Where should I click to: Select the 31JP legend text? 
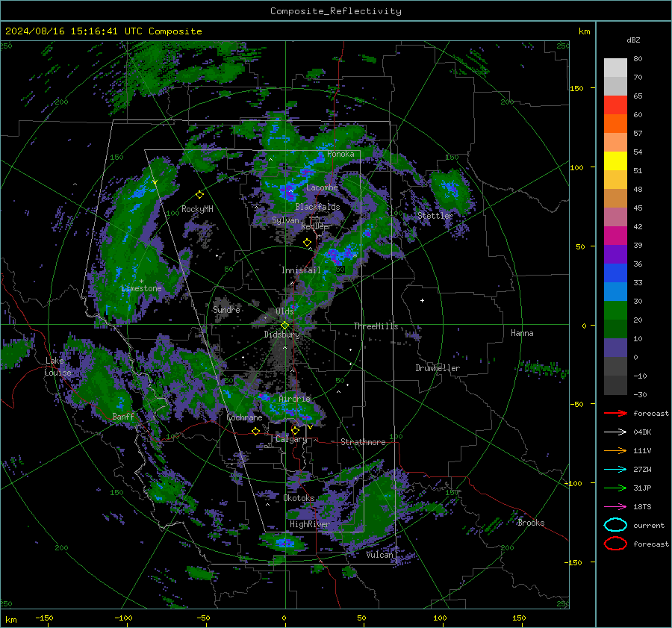tap(642, 488)
